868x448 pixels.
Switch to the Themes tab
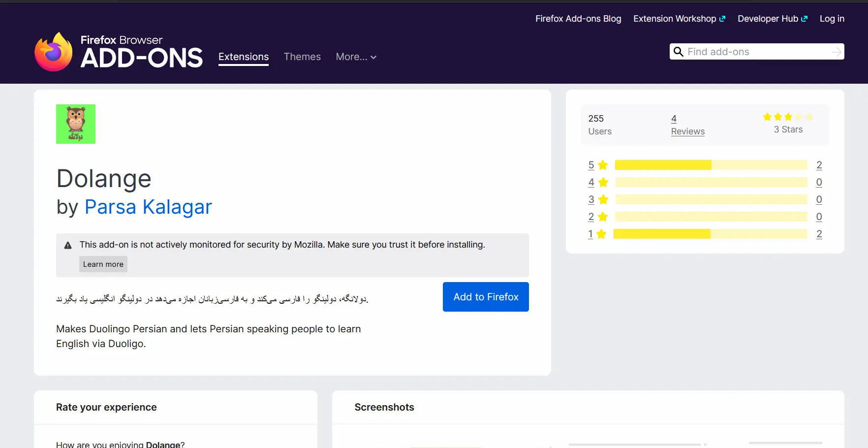pos(302,57)
